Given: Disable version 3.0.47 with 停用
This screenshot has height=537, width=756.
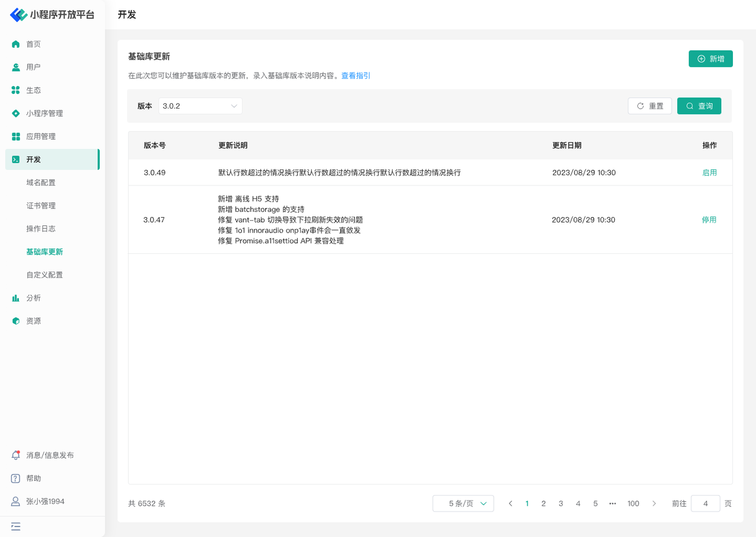Looking at the screenshot, I should click(x=709, y=220).
